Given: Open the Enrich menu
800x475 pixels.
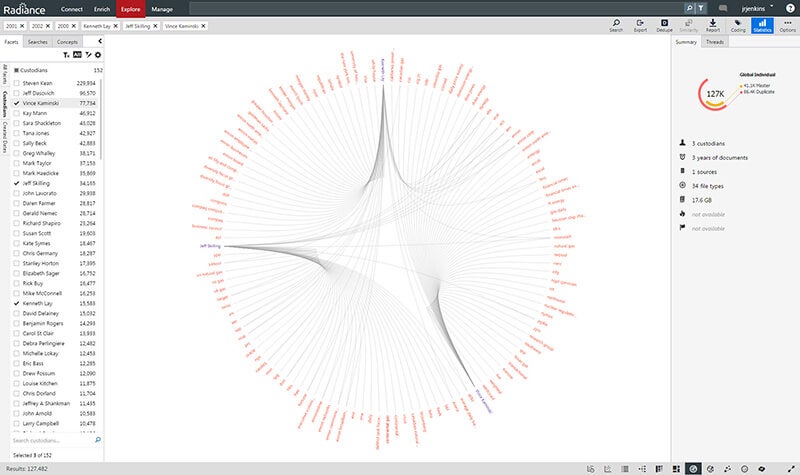Looking at the screenshot, I should pyautogui.click(x=102, y=9).
